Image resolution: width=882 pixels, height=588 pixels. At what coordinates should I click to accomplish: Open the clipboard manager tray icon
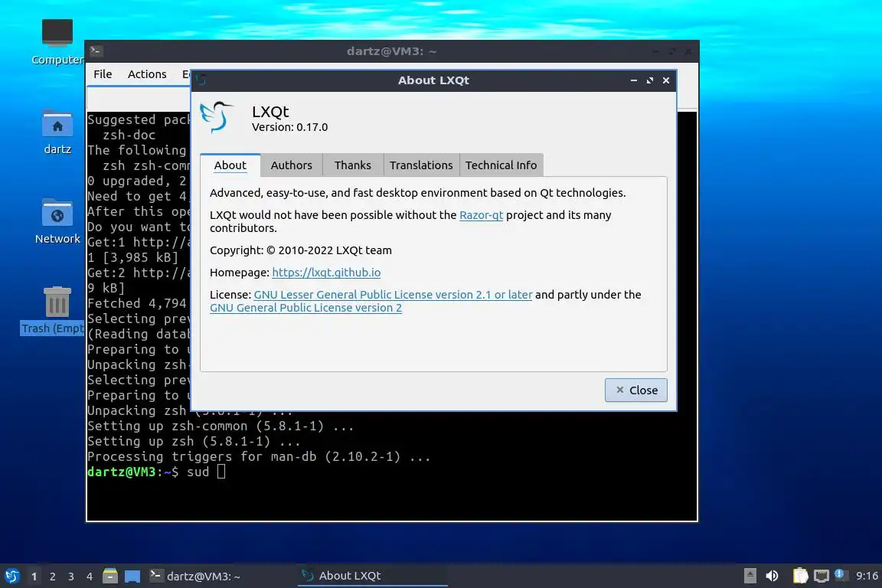coord(800,576)
